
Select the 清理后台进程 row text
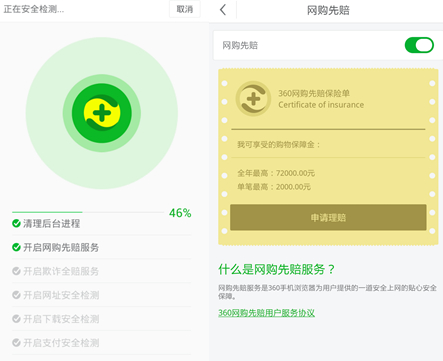pyautogui.click(x=51, y=223)
